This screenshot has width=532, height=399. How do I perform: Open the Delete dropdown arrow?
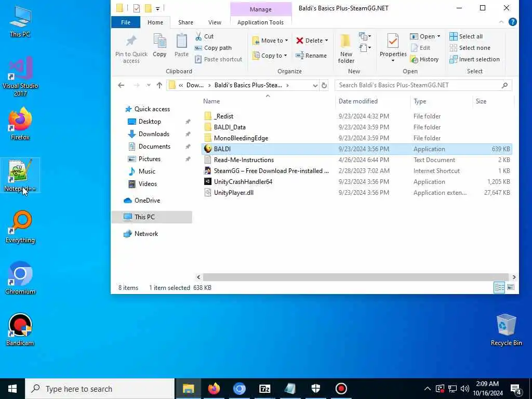[326, 41]
